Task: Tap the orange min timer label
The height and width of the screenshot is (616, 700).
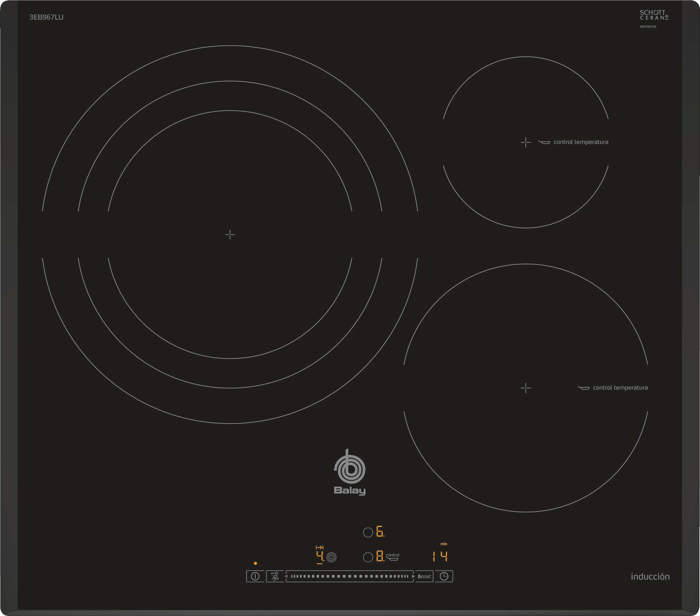Action: 444,544
